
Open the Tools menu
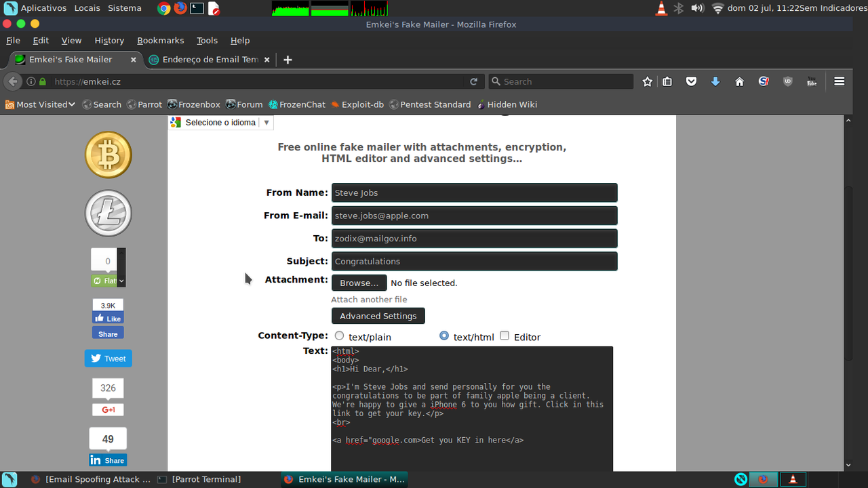point(208,41)
